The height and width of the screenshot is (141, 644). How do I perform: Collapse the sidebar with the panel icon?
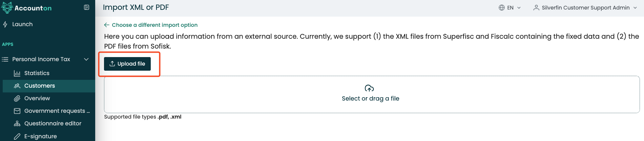[86, 7]
